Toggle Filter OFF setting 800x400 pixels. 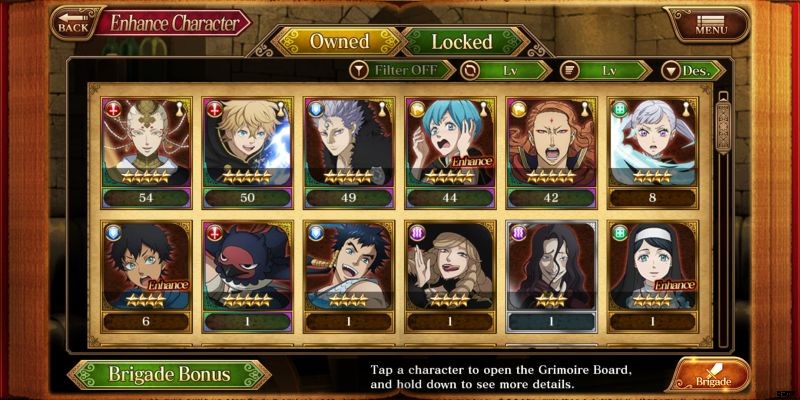click(x=403, y=70)
